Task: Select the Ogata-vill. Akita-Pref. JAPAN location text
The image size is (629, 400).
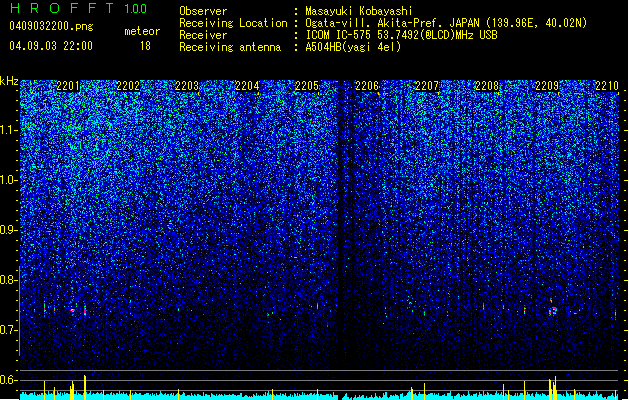Action: tap(446, 23)
